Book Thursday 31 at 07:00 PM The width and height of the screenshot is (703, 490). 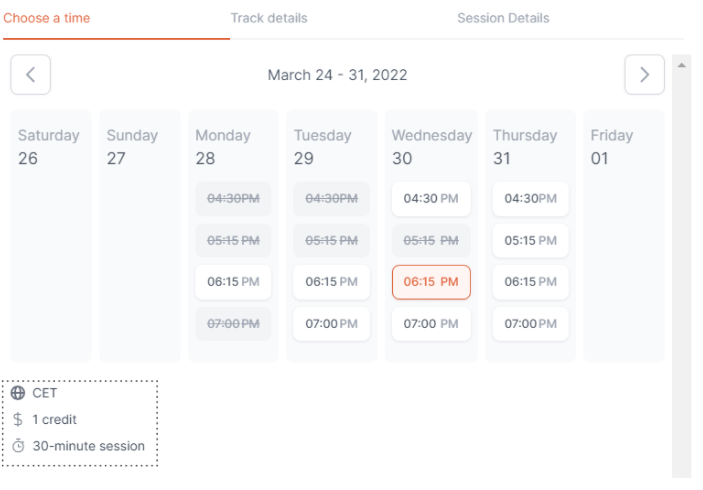click(530, 324)
